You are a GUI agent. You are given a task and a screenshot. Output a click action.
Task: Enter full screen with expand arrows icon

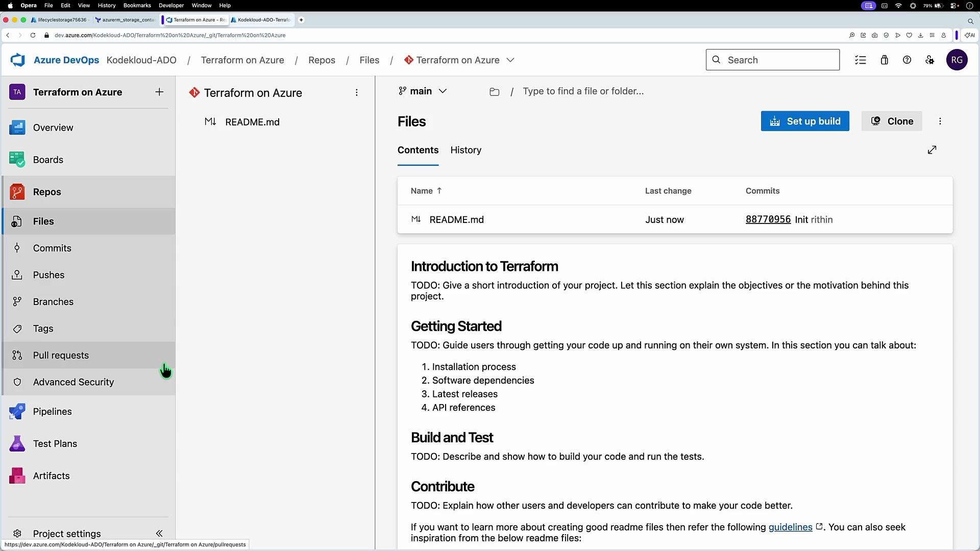tap(932, 150)
